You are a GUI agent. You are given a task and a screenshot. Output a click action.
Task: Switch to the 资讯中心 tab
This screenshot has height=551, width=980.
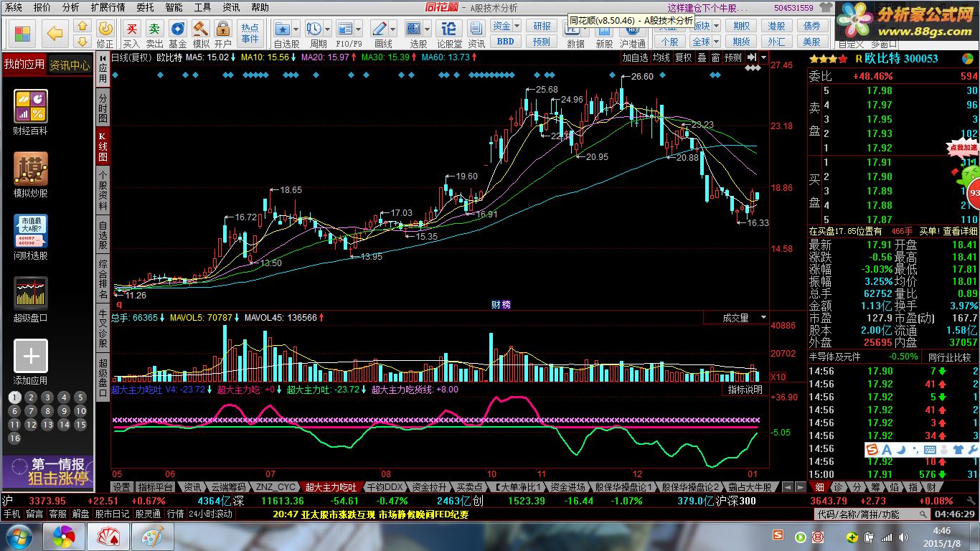click(x=70, y=65)
